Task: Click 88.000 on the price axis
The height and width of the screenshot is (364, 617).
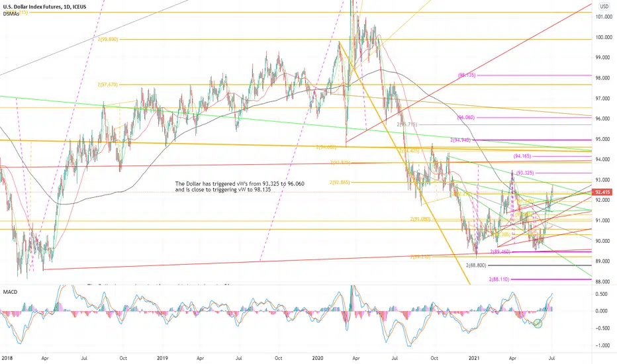Action: 603,282
